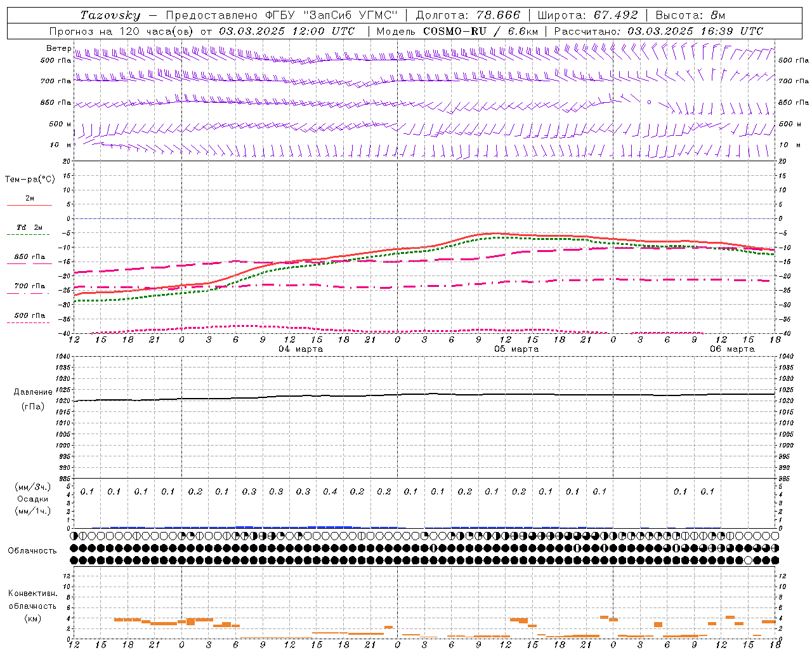
Task: Click the Тем-ра(°C) axis title
Action: pyautogui.click(x=30, y=179)
